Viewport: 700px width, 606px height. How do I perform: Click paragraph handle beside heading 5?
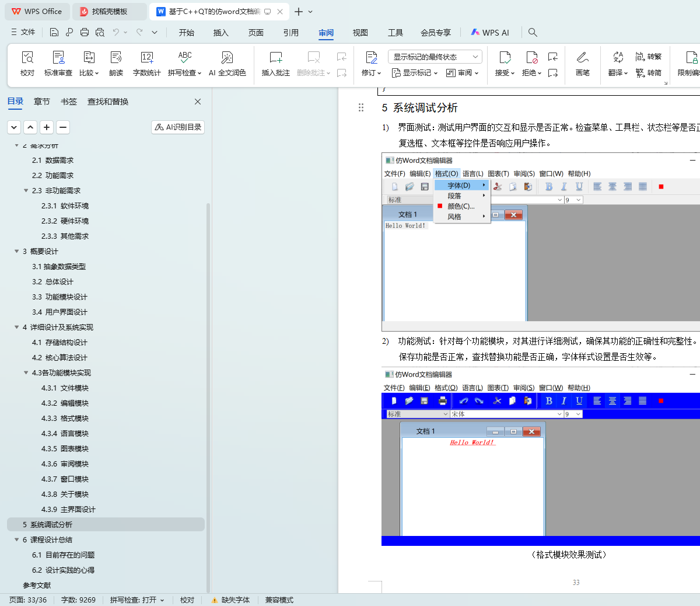361,107
